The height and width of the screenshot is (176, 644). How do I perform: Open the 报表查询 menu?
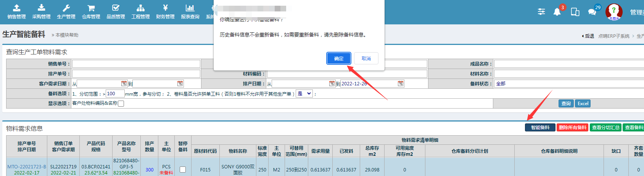[190, 11]
